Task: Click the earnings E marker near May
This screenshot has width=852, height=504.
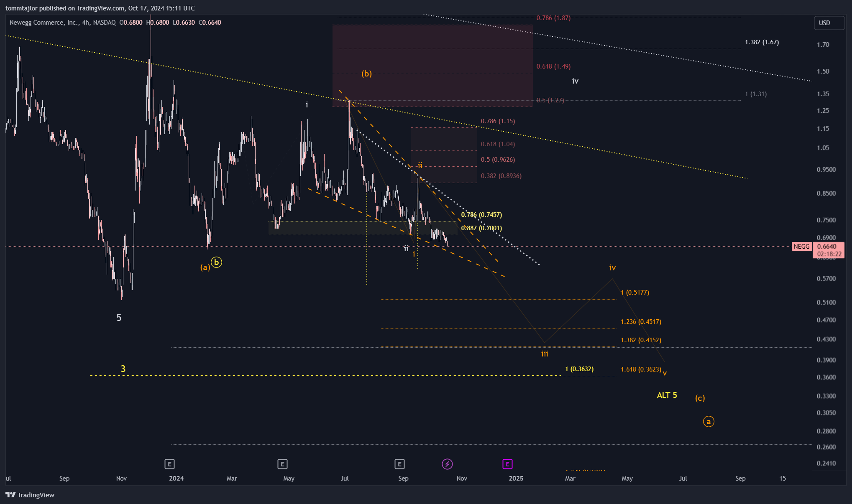Action: 282,464
